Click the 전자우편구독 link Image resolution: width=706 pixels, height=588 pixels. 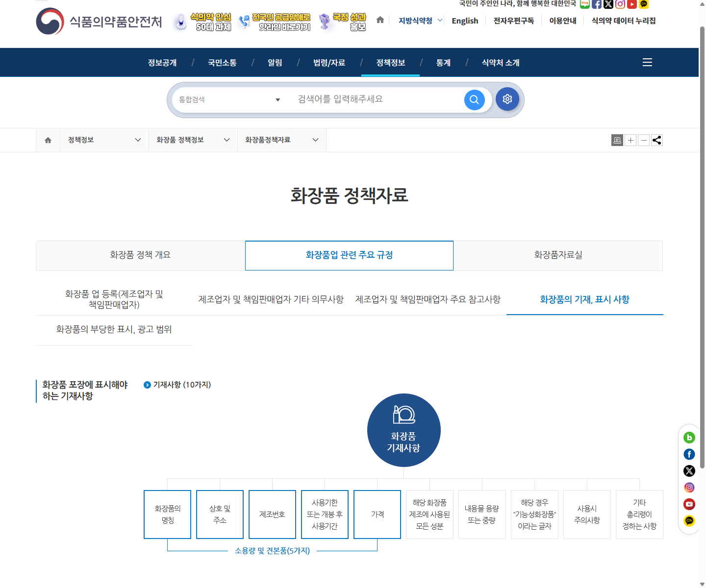click(514, 21)
